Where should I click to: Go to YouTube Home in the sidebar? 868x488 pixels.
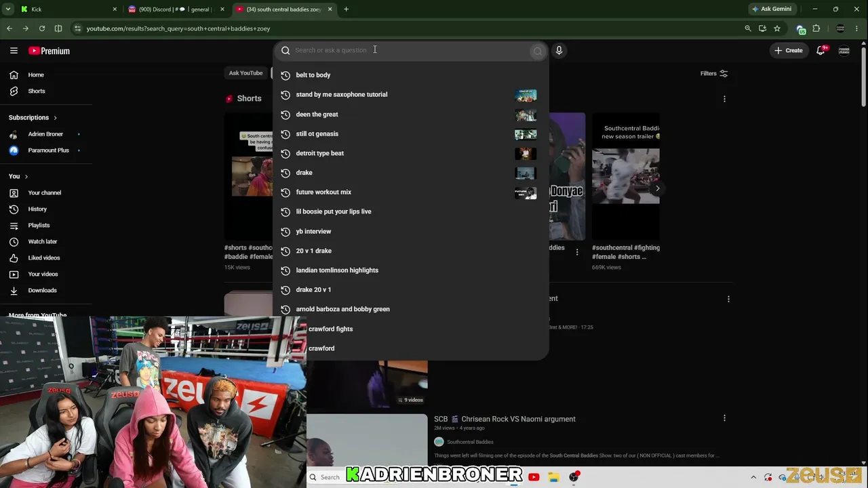click(36, 75)
